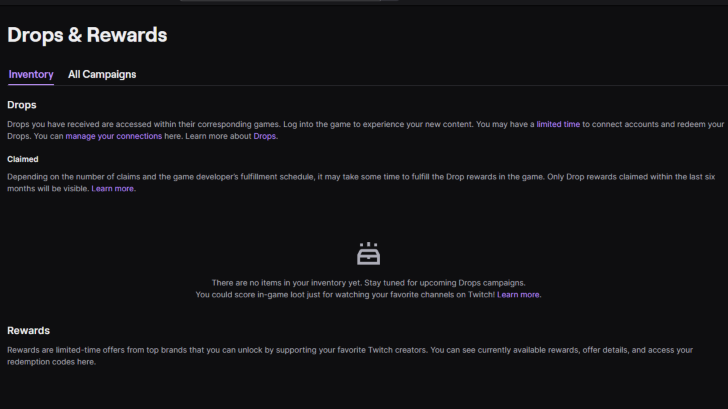Click 'Learn more' after 'favorite channels on Twitch!'
This screenshot has width=728, height=409.
pyautogui.click(x=518, y=295)
